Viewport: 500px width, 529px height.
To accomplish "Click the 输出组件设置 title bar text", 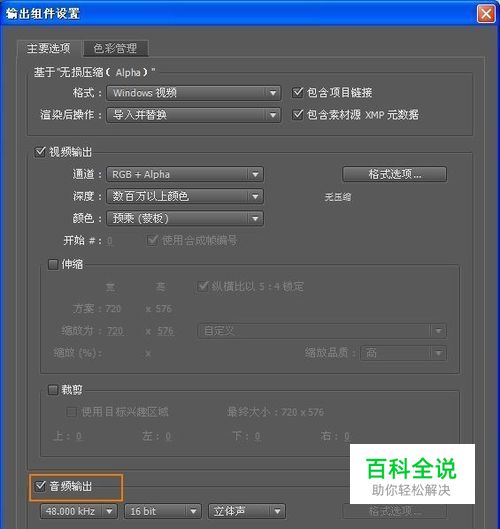I will [x=43, y=14].
